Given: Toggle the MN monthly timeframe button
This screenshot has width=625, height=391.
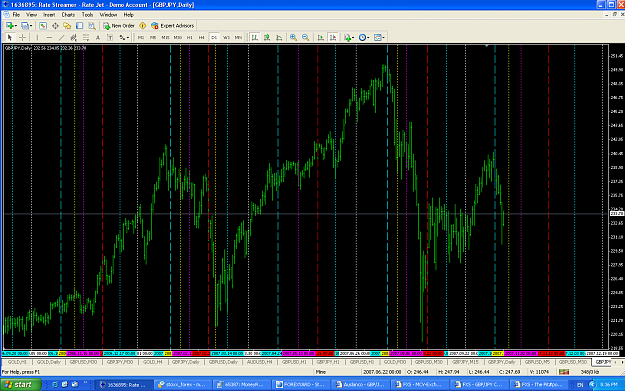Looking at the screenshot, I should tap(238, 37).
